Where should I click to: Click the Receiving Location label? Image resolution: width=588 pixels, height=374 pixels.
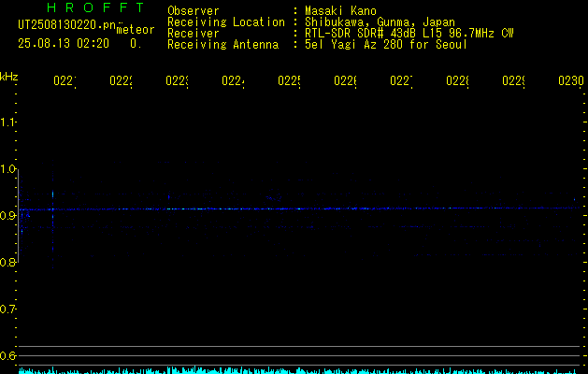(226, 22)
